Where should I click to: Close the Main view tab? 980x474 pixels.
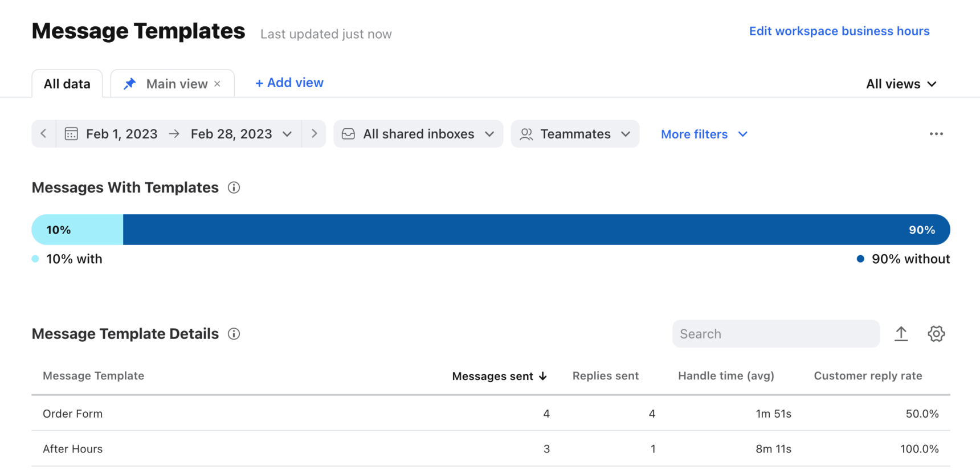click(x=217, y=84)
